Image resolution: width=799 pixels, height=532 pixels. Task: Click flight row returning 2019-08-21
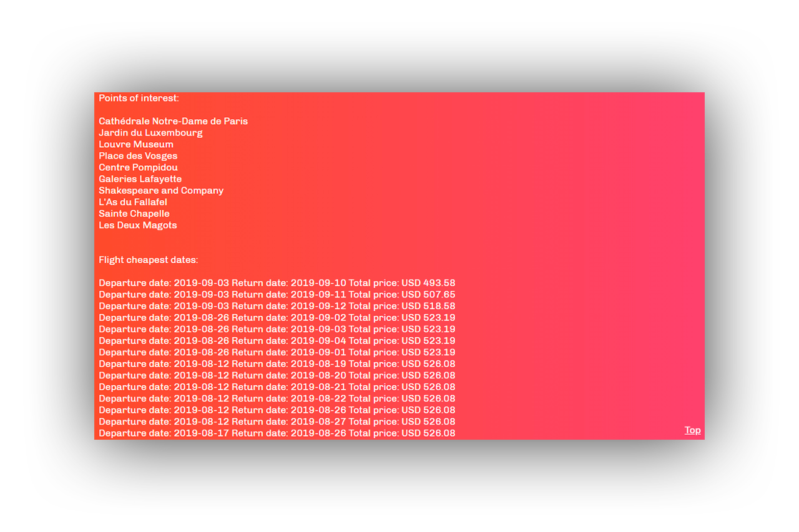pos(277,387)
